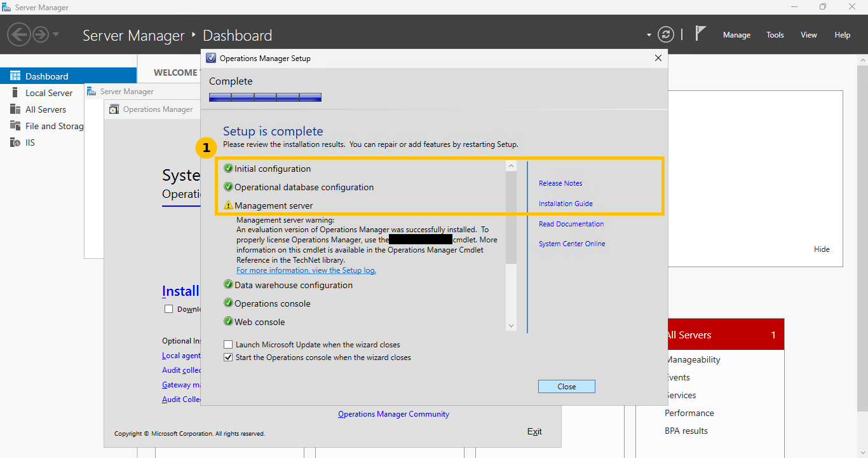Click Web console green check icon

[229, 322]
